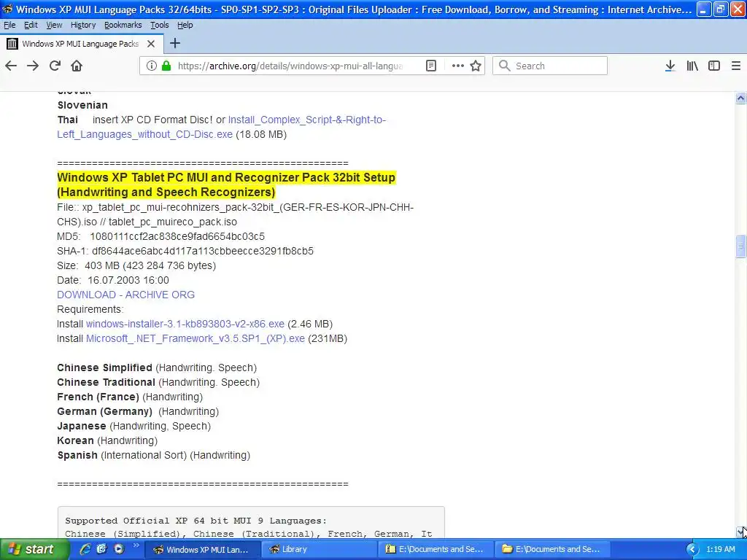Open the Edit menu

tap(31, 25)
